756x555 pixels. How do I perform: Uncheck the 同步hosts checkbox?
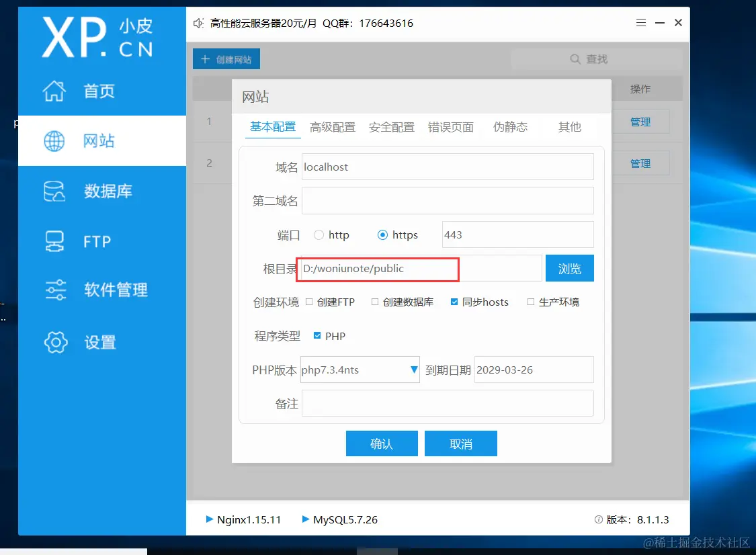coord(454,302)
